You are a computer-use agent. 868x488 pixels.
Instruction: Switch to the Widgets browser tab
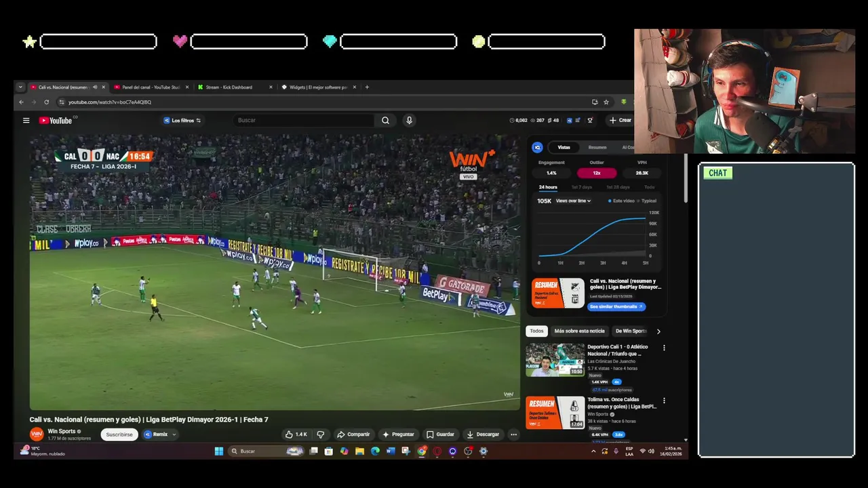(x=317, y=87)
